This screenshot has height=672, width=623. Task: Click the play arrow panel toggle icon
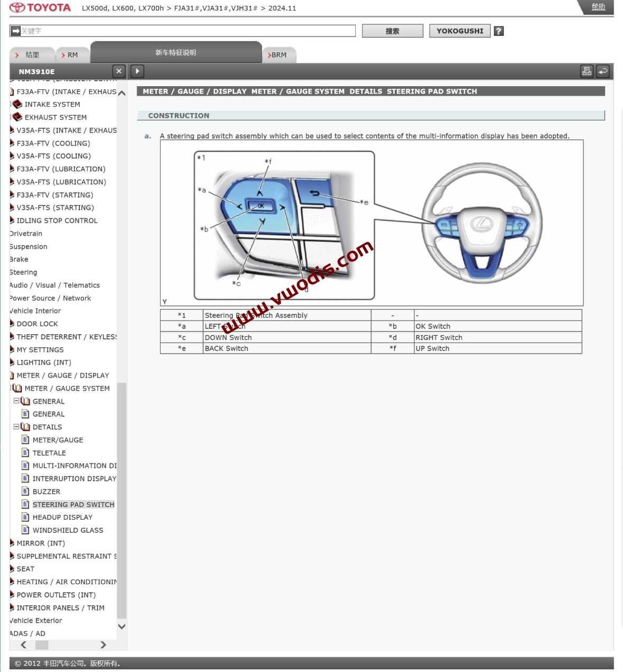pos(137,71)
